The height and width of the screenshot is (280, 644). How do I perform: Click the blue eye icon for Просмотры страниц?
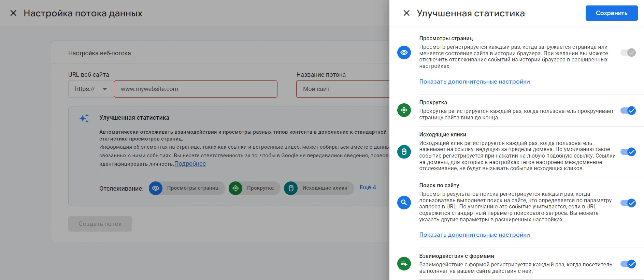(x=404, y=53)
